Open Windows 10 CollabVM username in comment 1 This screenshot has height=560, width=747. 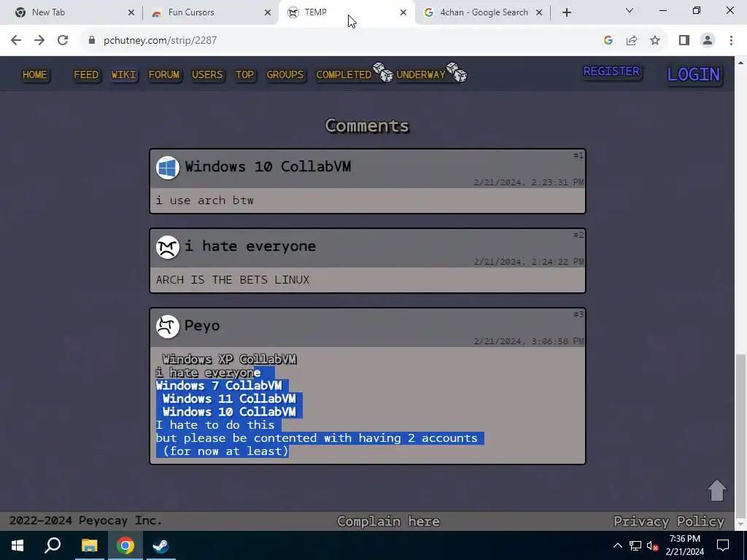click(268, 167)
